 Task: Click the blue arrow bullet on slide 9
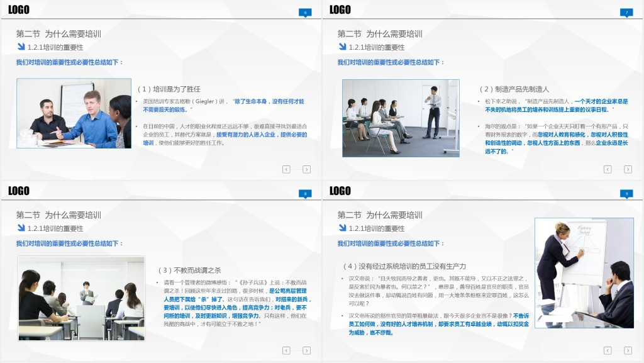tap(342, 228)
